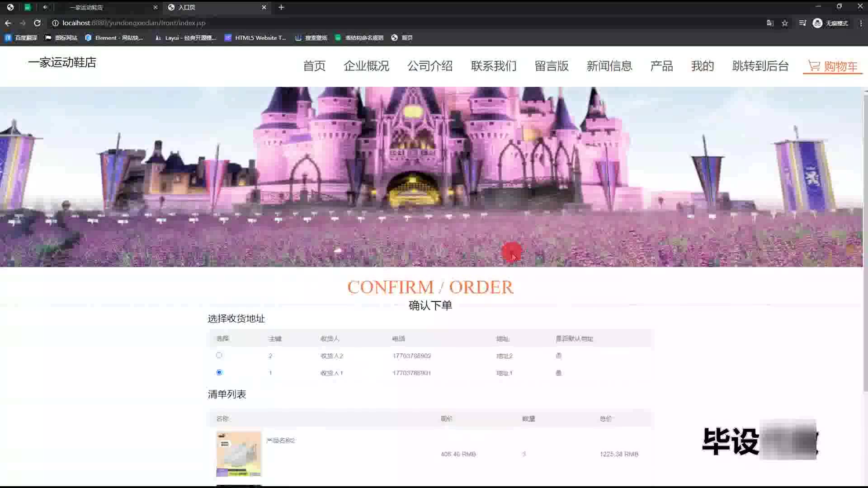Click phone number 17703786902
The width and height of the screenshot is (868, 488).
point(412,356)
